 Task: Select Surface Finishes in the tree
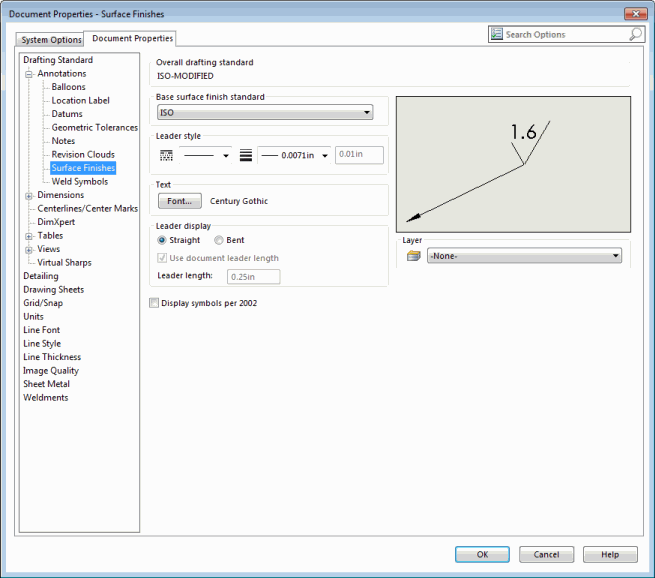pos(83,168)
